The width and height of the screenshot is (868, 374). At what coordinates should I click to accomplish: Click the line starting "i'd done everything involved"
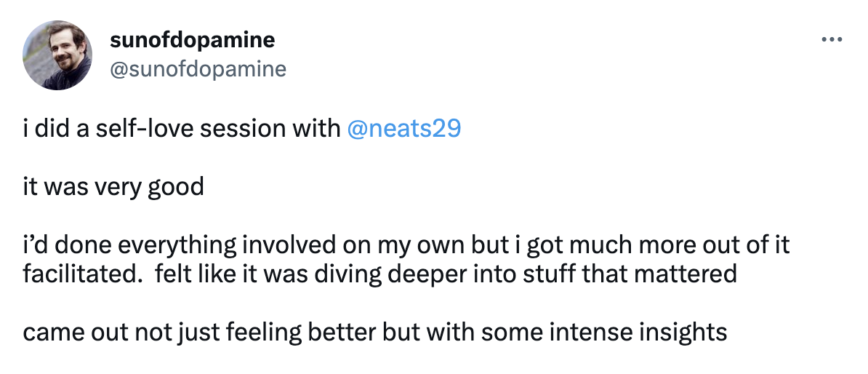tap(406, 245)
